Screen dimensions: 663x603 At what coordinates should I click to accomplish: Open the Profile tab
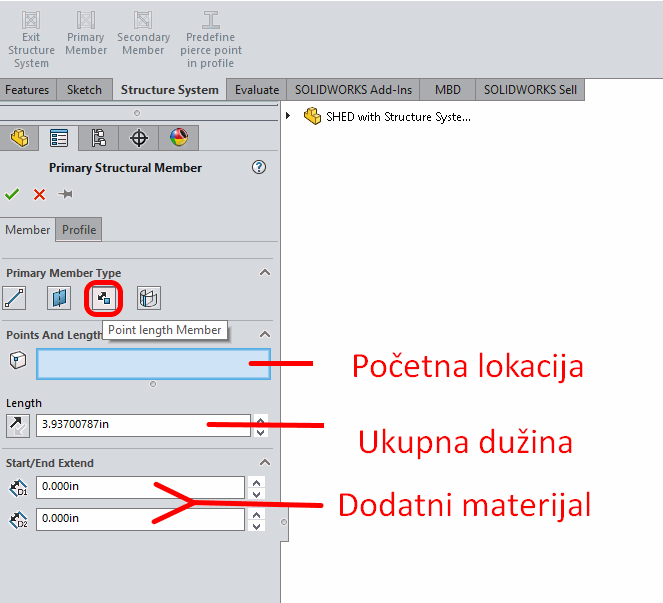pos(79,230)
